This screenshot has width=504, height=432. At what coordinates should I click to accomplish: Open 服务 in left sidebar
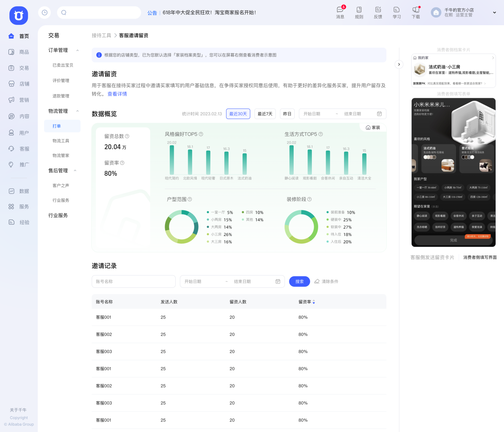point(19,206)
